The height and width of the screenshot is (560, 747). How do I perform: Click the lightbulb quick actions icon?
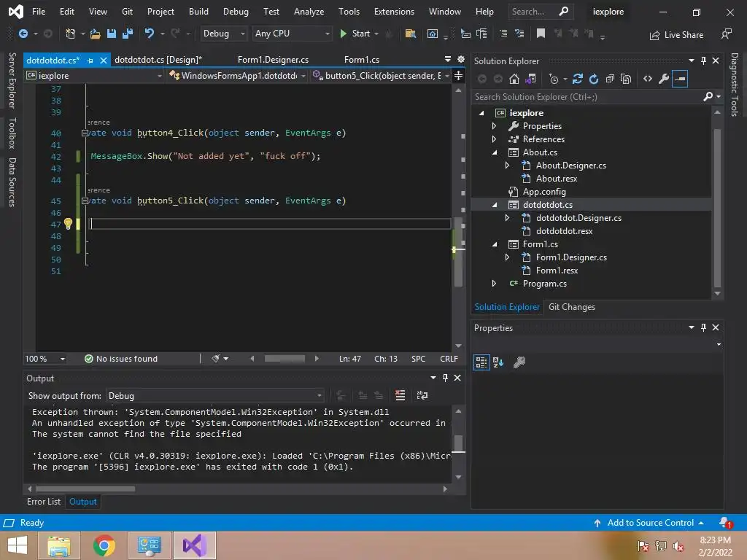coord(68,224)
